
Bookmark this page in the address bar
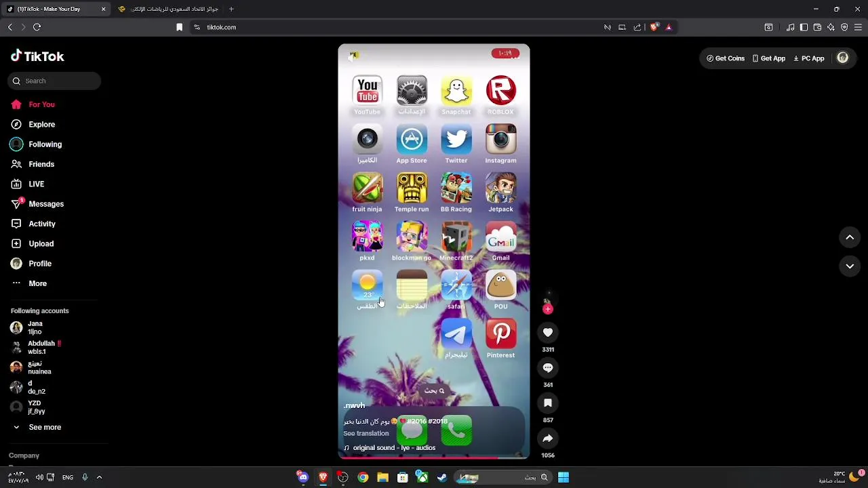pos(179,27)
